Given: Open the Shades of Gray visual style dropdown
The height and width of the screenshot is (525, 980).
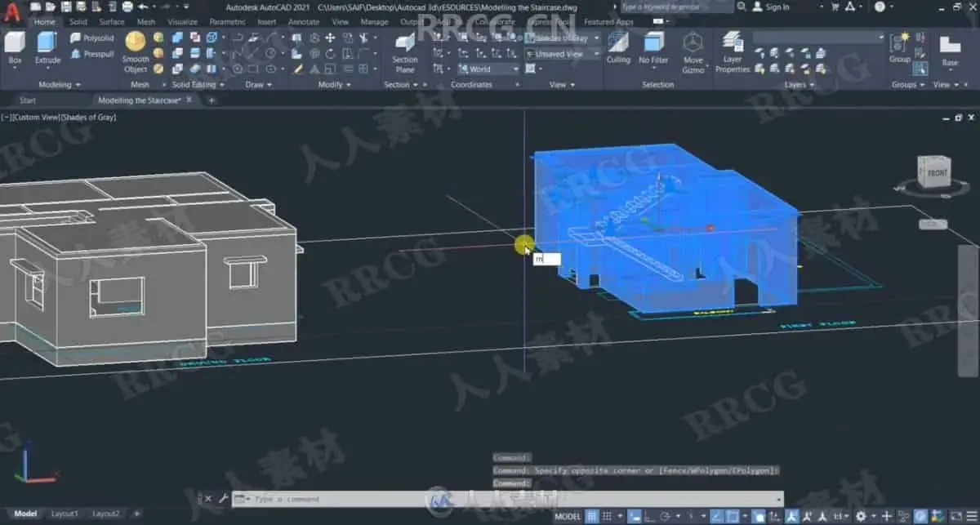Looking at the screenshot, I should tap(562, 38).
